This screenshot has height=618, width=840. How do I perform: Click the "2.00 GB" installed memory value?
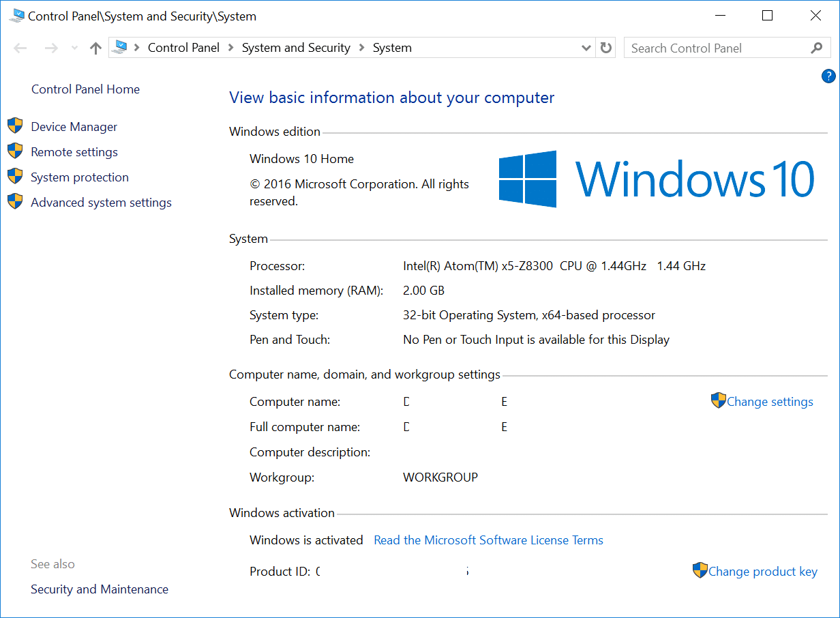[x=423, y=291]
